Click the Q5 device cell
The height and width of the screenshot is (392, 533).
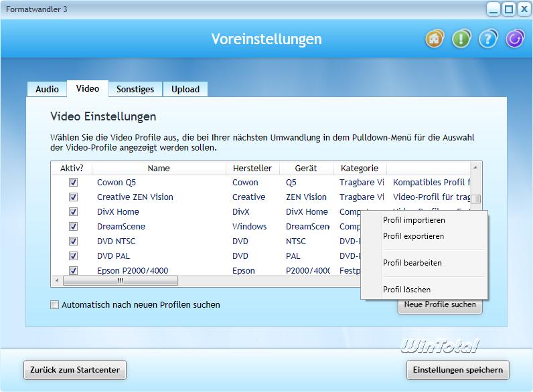point(291,183)
